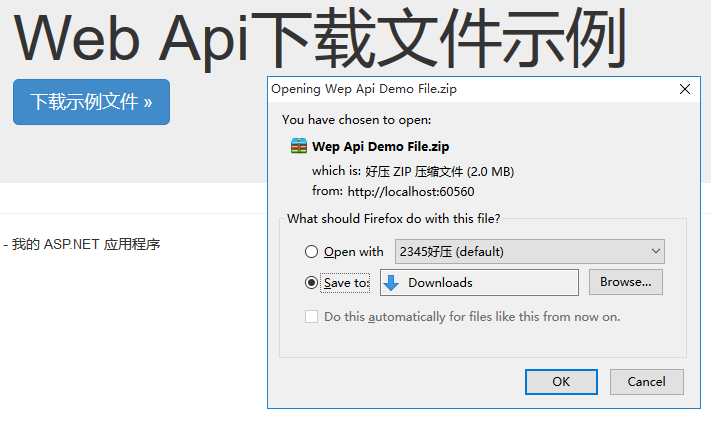The width and height of the screenshot is (711, 424).
Task: Open dropdown arrow beside 2345好压 (default)
Action: coord(655,251)
